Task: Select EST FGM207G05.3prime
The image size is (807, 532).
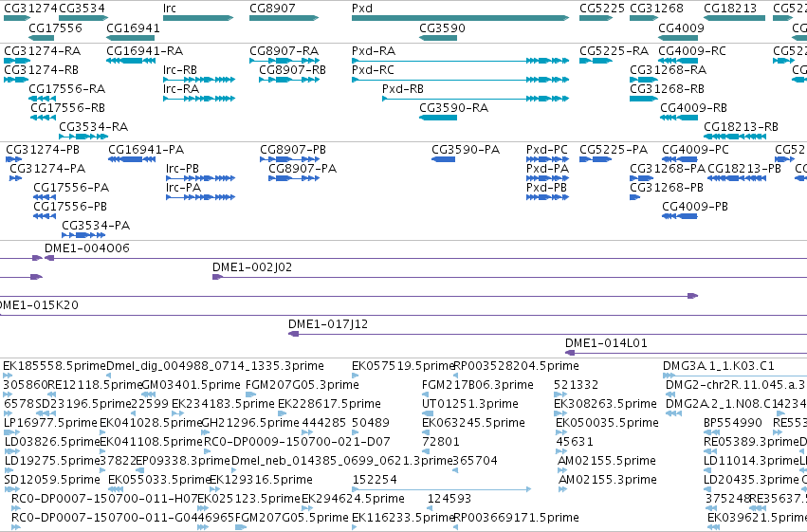Action: coord(250,394)
